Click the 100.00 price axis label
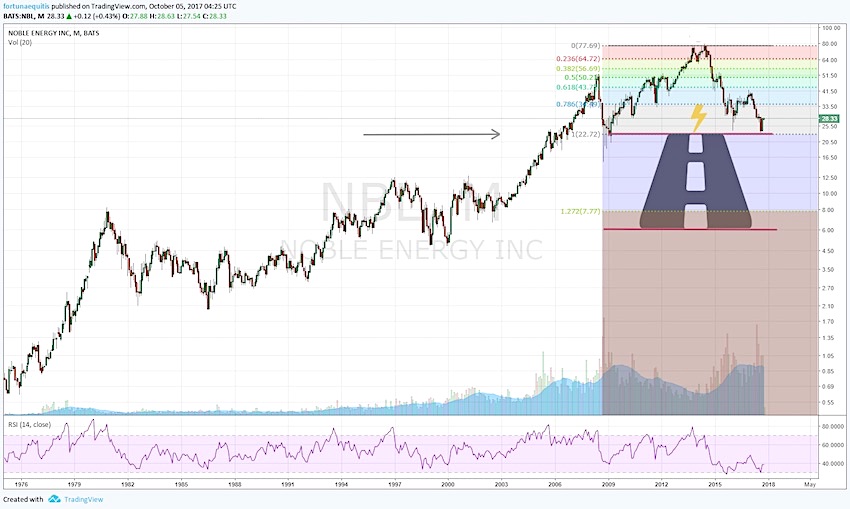850x509 pixels. pyautogui.click(x=830, y=28)
